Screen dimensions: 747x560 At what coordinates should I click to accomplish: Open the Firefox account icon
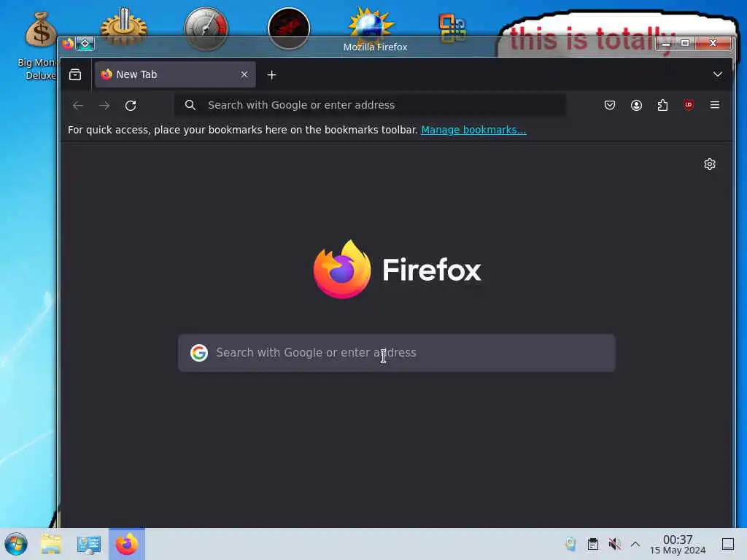click(x=636, y=105)
